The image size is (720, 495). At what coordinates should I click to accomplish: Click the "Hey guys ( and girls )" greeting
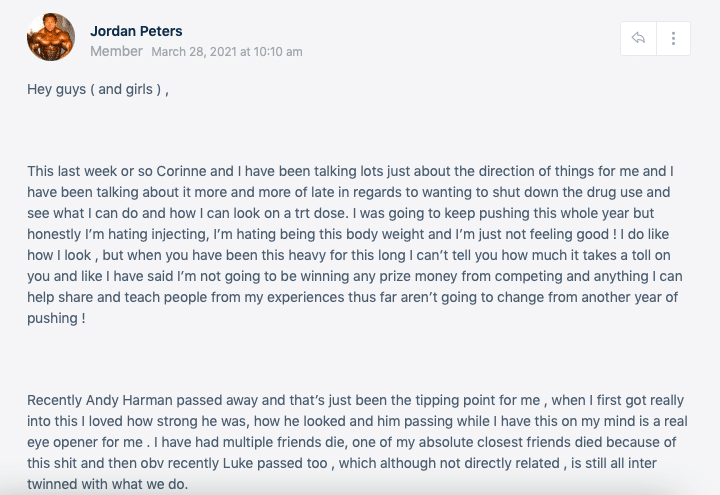[x=97, y=89]
